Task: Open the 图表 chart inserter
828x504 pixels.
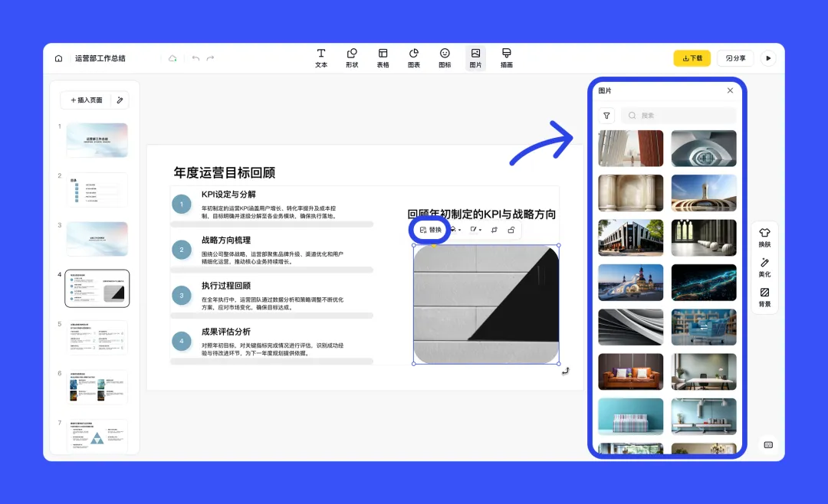Action: 413,57
